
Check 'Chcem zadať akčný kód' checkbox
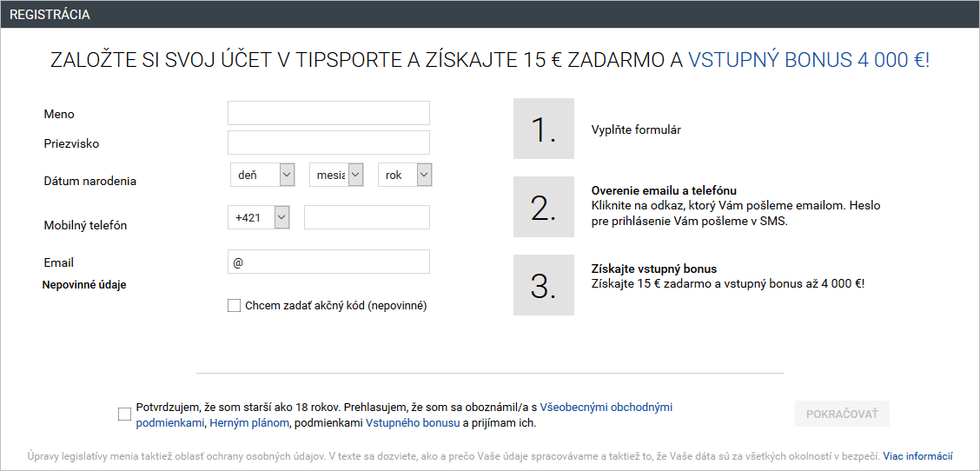234,305
